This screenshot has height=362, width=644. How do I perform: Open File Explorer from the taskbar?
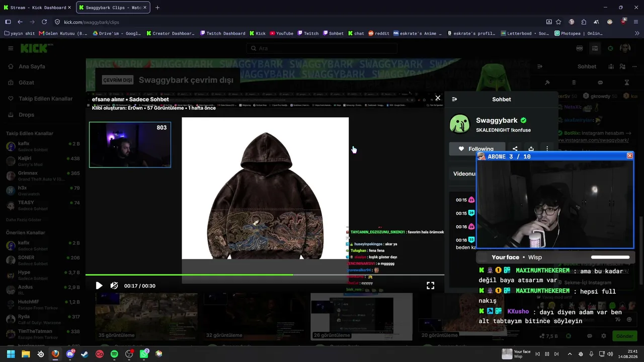(x=26, y=354)
